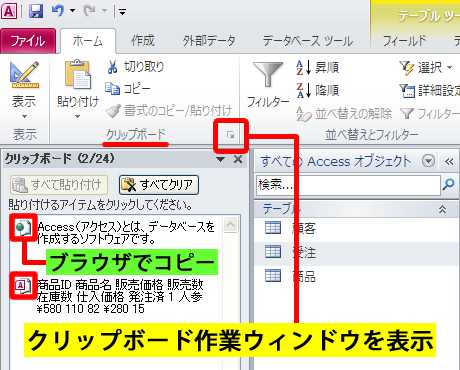Viewport: 460px width, 370px height.
Task: Open the undo history dropdown arrow
Action: [x=72, y=11]
